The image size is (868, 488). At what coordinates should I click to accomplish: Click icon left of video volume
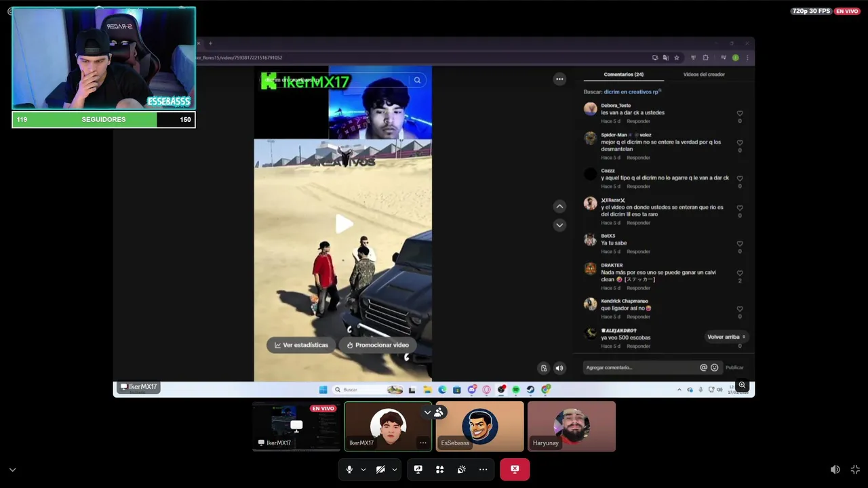(x=543, y=368)
